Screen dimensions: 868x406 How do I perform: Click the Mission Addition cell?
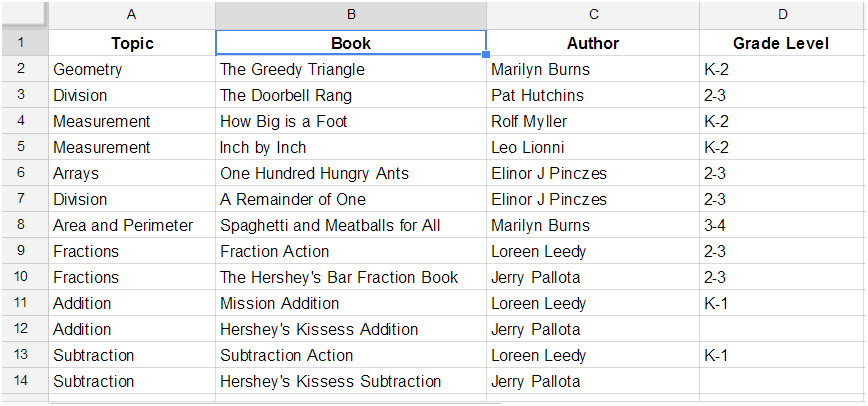[351, 303]
